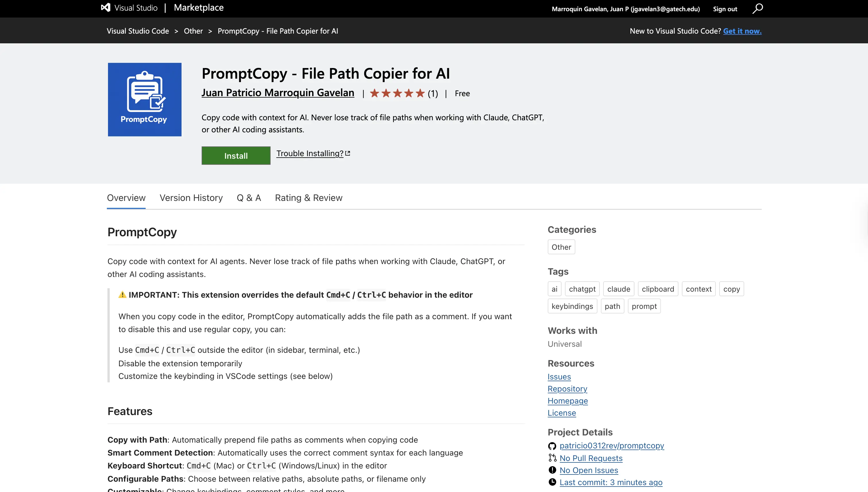Screen dimensions: 868x492
Task: Click the Universal works-with value
Action: (x=565, y=344)
